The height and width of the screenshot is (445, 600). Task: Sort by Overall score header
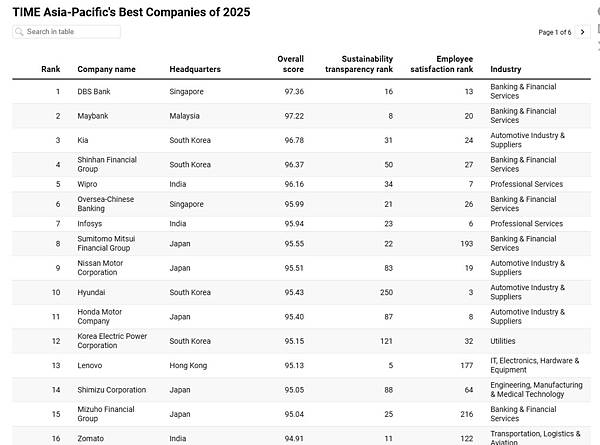coord(290,64)
